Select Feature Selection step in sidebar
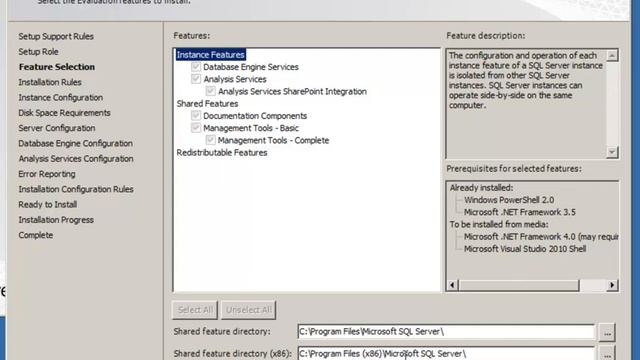This screenshot has width=640, height=360. (57, 67)
